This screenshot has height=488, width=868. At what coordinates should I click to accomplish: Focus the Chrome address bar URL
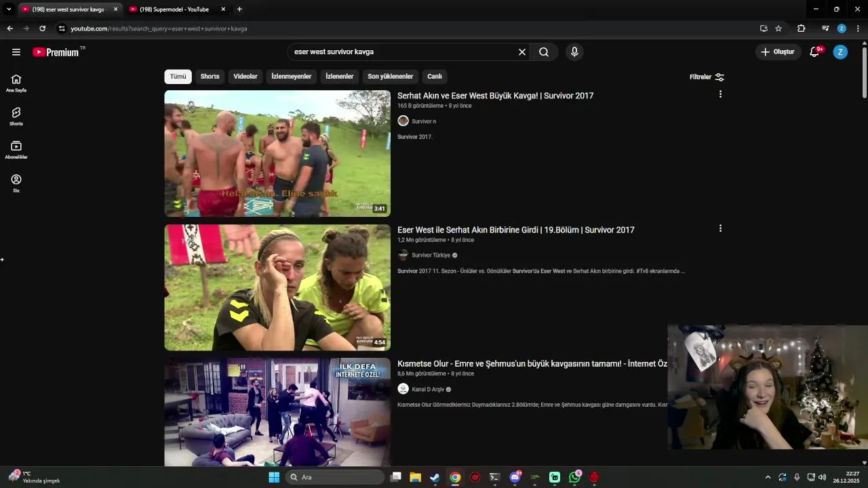(x=159, y=28)
